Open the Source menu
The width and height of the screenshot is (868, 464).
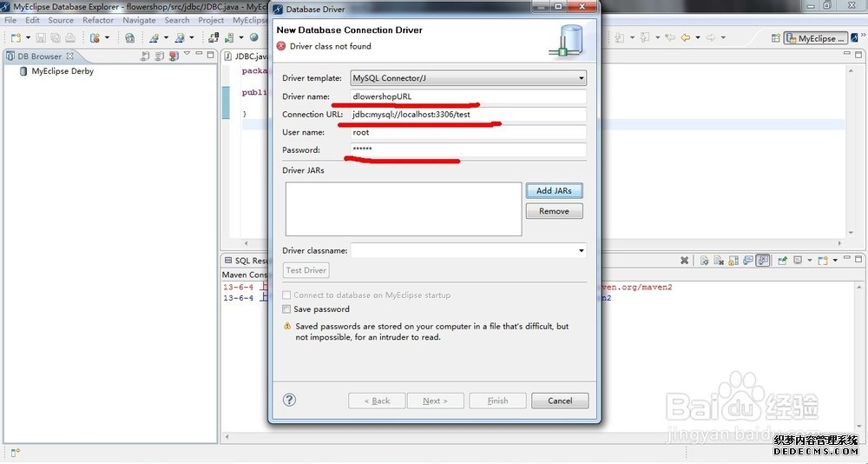(x=61, y=20)
